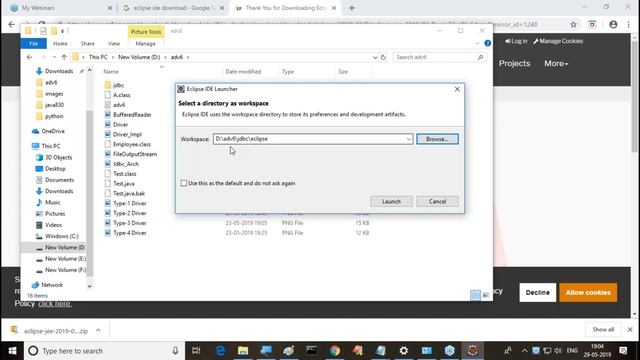Enable 'Use this as the default' checkbox
This screenshot has height=360, width=640.
click(184, 183)
